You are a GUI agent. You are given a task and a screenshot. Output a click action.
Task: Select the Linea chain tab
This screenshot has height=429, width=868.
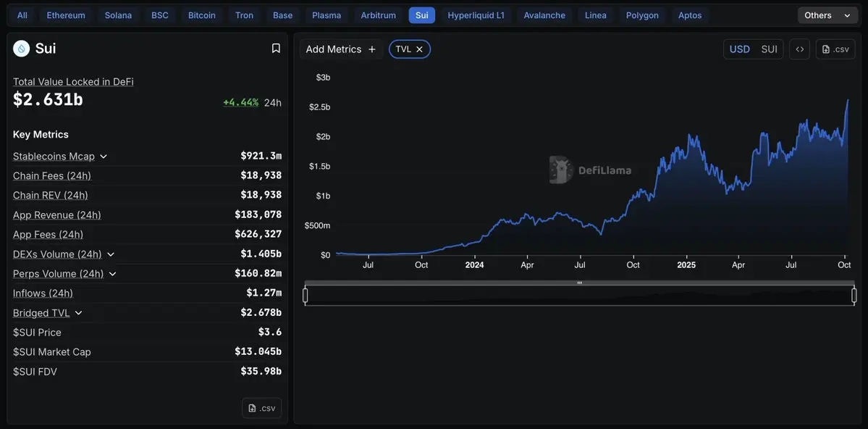click(x=596, y=15)
